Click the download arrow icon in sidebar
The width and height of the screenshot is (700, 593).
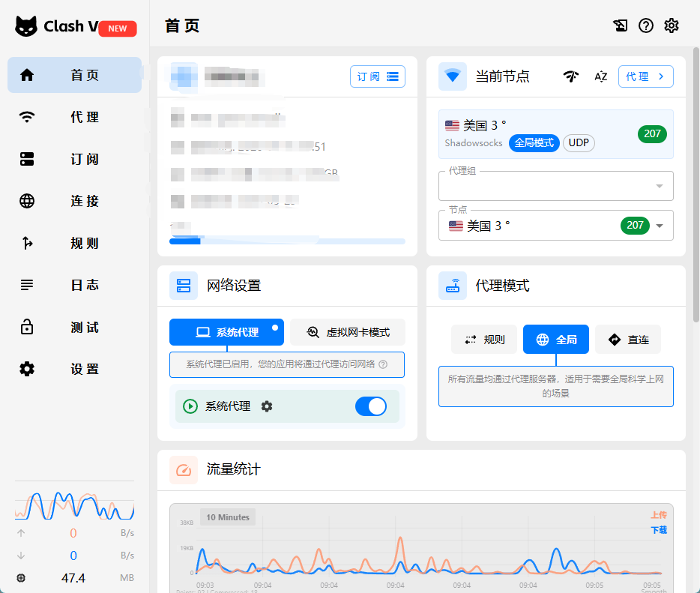(21, 556)
